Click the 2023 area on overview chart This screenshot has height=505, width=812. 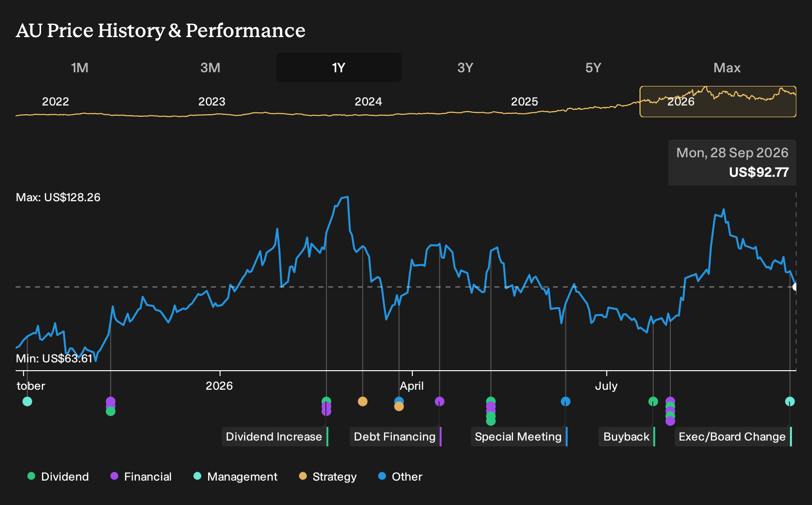212,102
